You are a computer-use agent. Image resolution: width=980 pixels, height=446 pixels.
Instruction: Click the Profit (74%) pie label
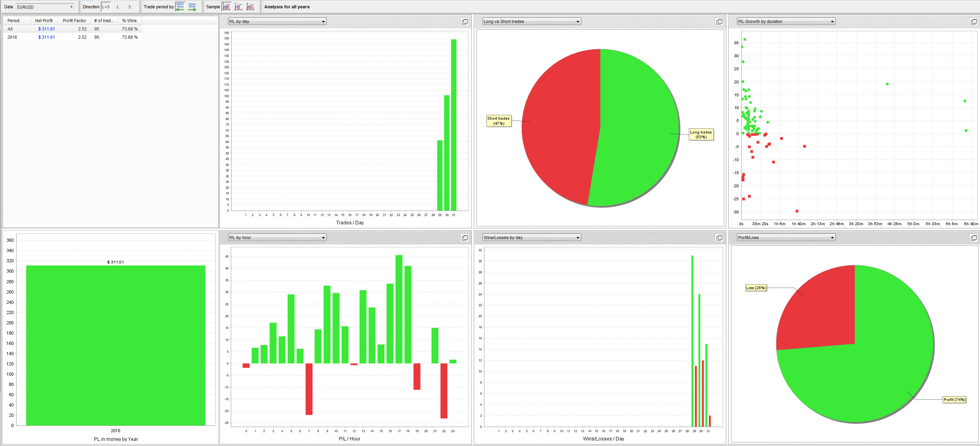pos(954,400)
